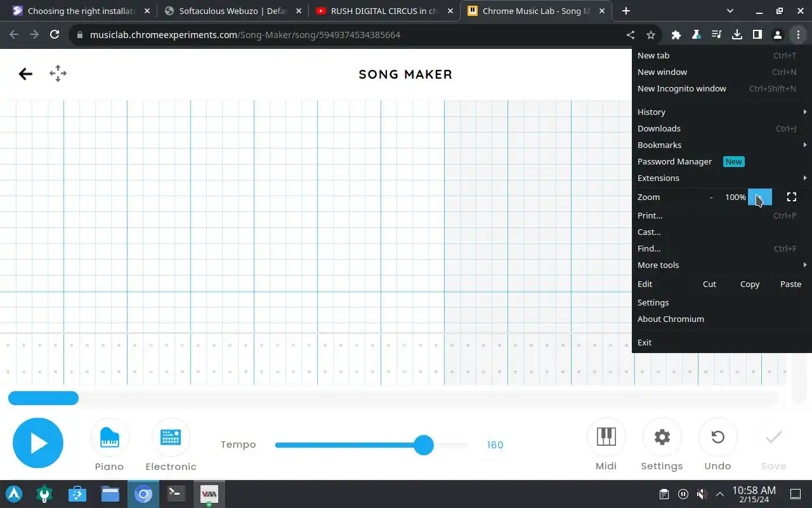
Task: Close the Softaculous Webuzo tab
Action: 298,11
